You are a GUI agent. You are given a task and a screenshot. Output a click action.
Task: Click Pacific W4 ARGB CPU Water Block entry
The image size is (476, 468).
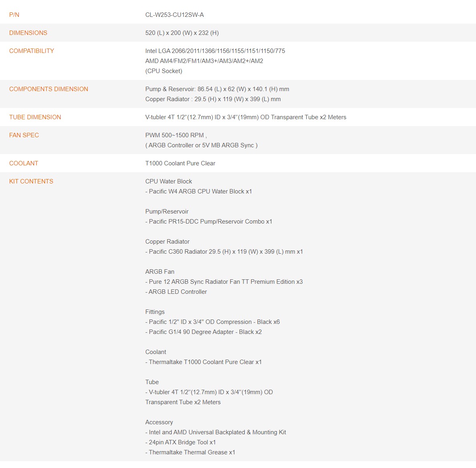(x=198, y=191)
